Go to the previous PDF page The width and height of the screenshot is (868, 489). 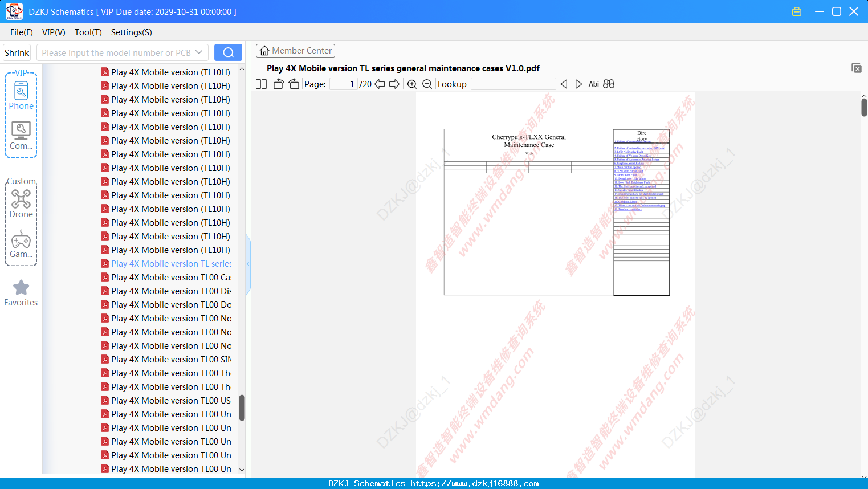pos(380,84)
